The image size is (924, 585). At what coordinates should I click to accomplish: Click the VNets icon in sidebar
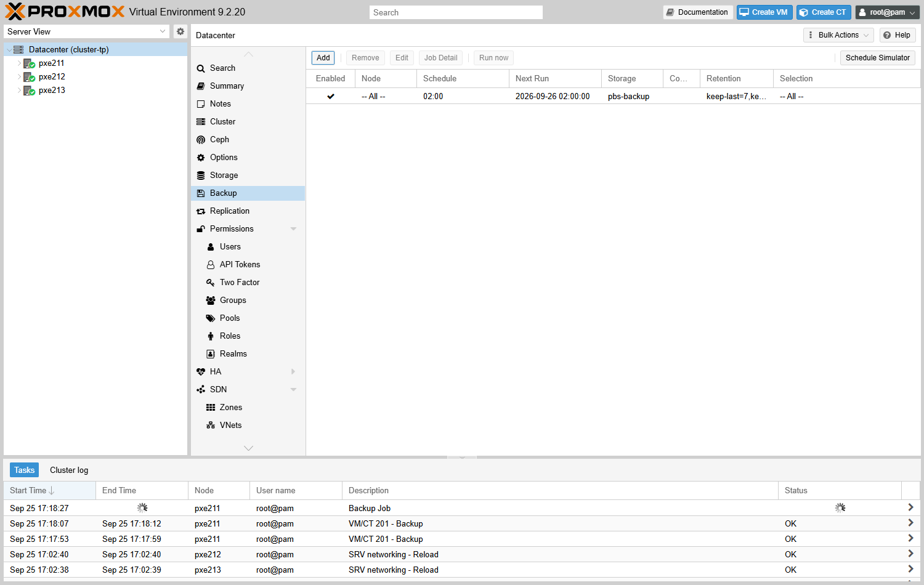[211, 426]
